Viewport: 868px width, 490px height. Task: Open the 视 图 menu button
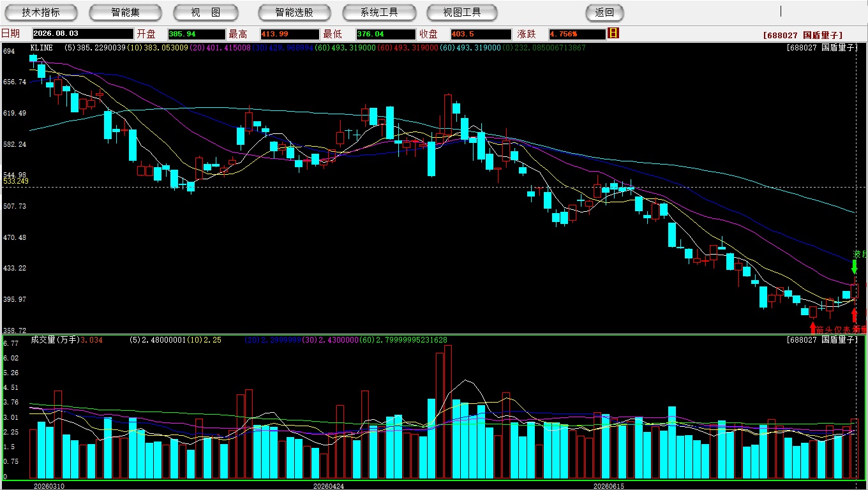click(206, 12)
